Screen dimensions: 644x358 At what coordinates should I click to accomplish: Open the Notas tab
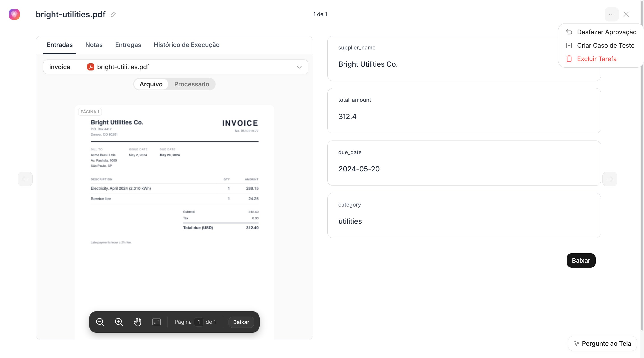click(x=94, y=45)
